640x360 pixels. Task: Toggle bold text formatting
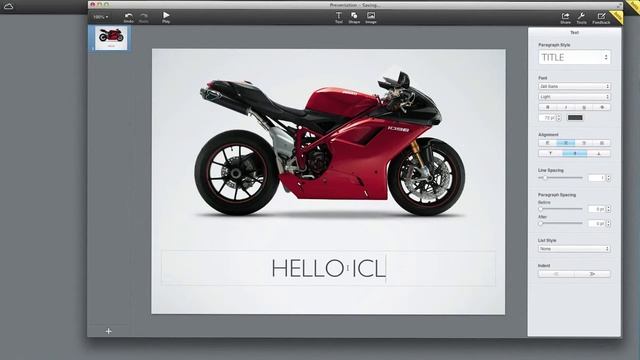pyautogui.click(x=547, y=107)
